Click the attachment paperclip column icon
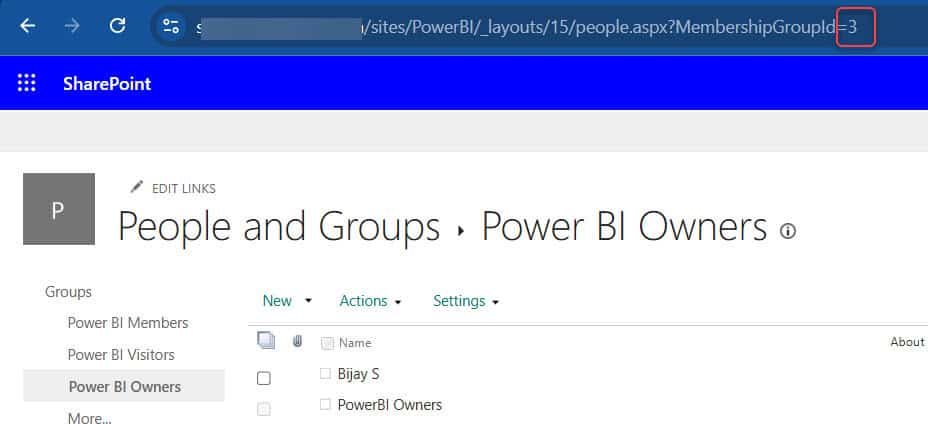The image size is (928, 424). (x=298, y=341)
